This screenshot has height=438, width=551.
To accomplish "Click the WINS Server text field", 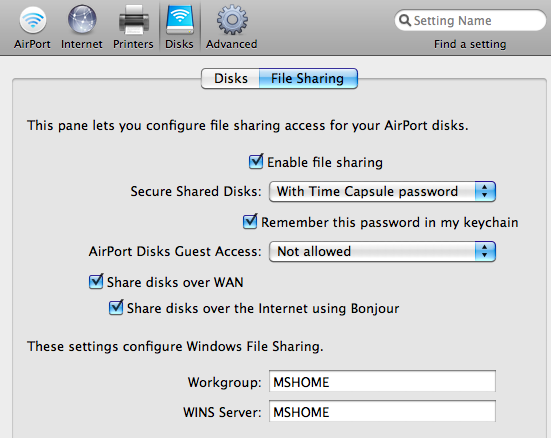I will click(x=382, y=411).
